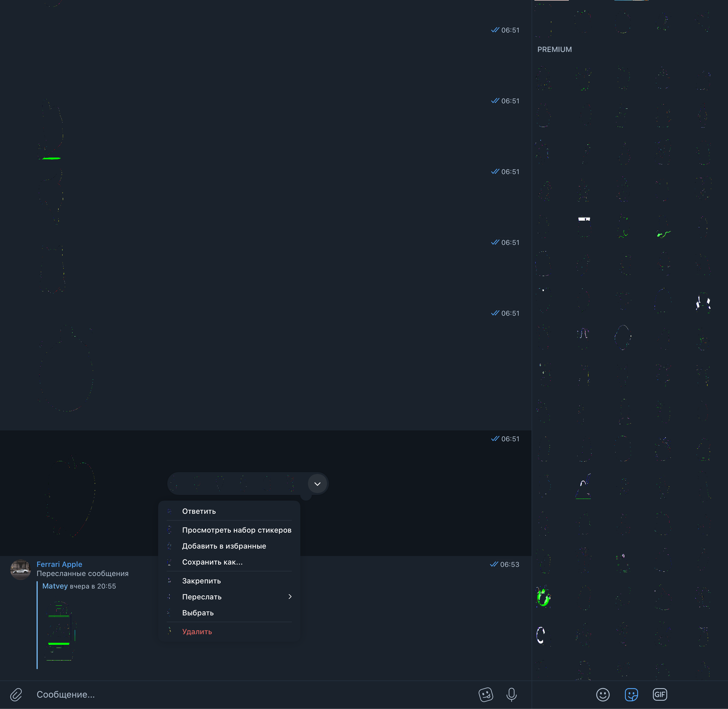This screenshot has width=728, height=709.
Task: Select Просмотреть набор стикеров menu item
Action: tap(236, 530)
